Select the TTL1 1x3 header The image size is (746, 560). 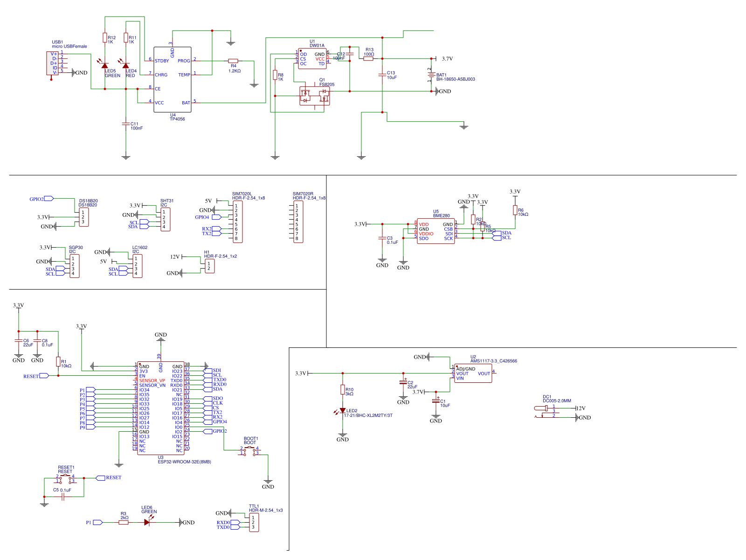point(254,523)
